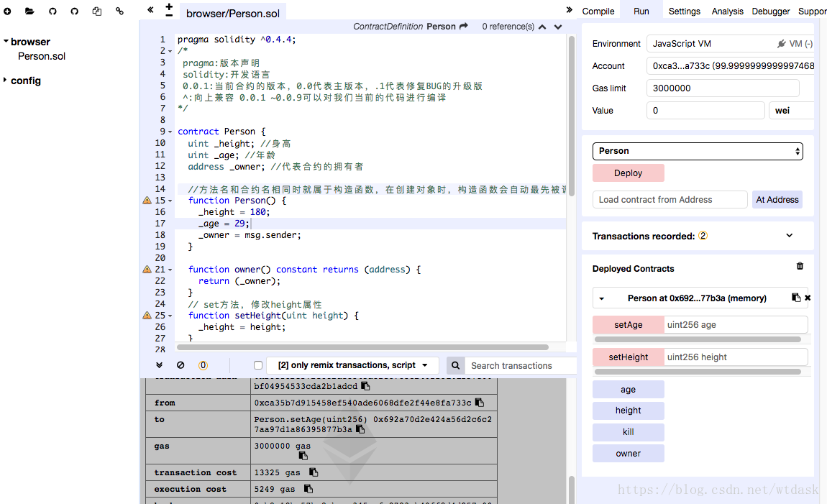Go to the next reference arrow
This screenshot has width=827, height=504.
click(558, 27)
